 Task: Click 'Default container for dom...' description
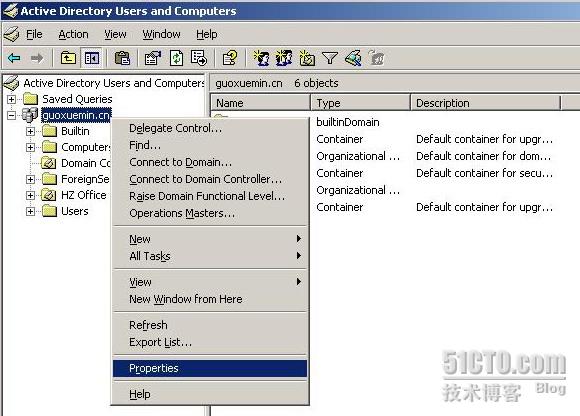[483, 156]
